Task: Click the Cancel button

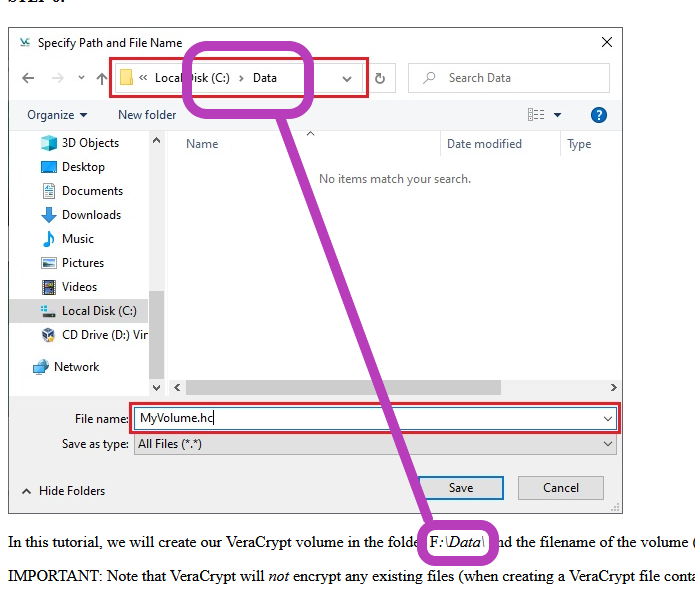Action: pos(561,488)
